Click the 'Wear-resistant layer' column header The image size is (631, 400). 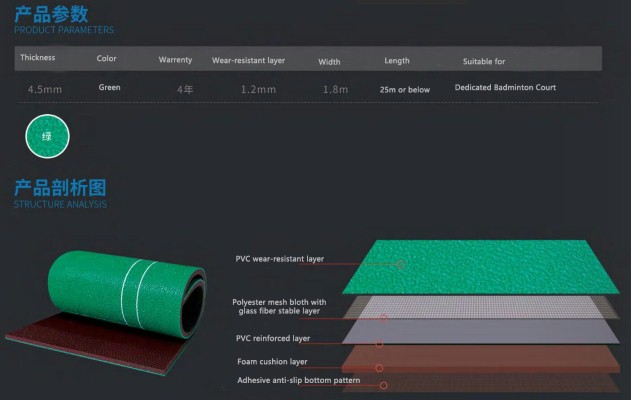pos(248,60)
